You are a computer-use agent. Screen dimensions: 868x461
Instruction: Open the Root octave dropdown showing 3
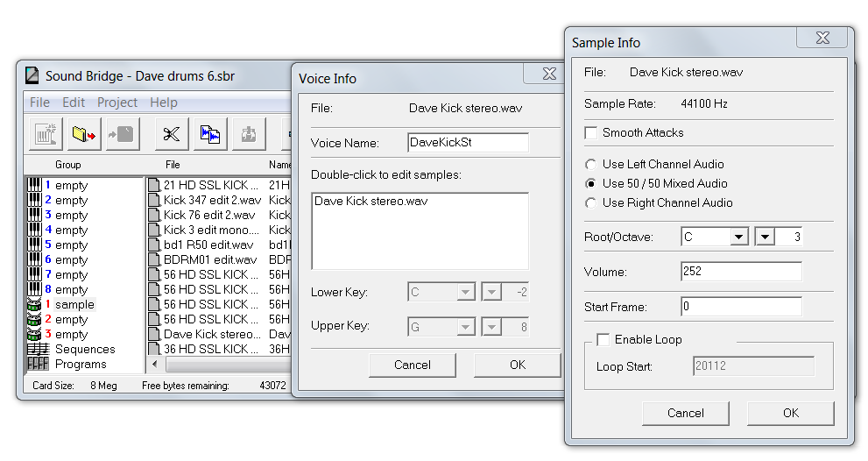[x=765, y=237]
